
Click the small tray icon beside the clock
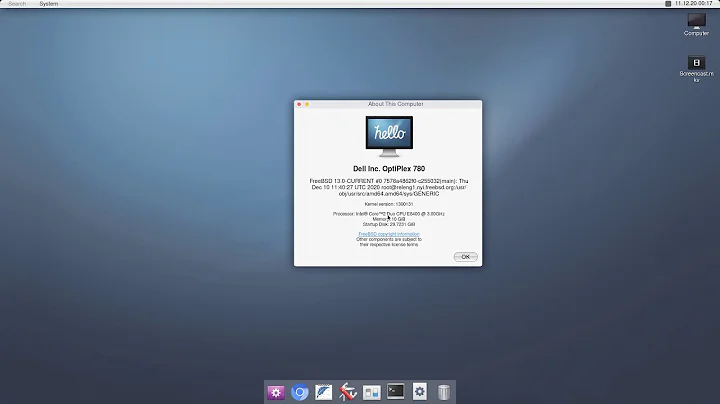668,4
